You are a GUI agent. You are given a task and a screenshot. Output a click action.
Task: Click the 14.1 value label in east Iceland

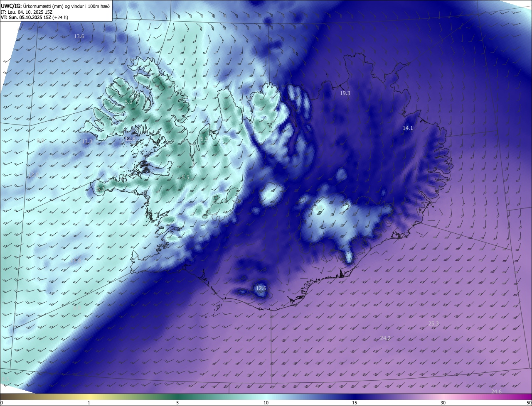click(408, 128)
